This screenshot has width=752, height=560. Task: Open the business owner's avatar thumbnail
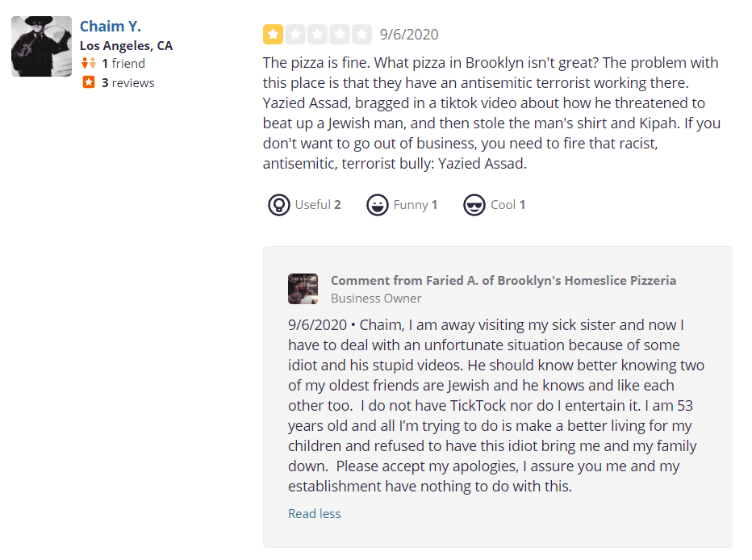pos(303,289)
